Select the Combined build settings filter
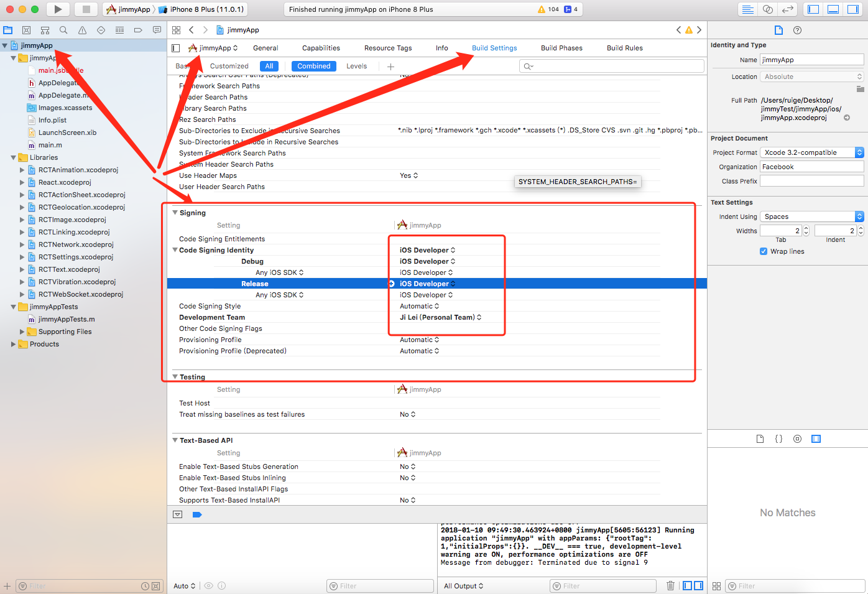 click(x=313, y=65)
